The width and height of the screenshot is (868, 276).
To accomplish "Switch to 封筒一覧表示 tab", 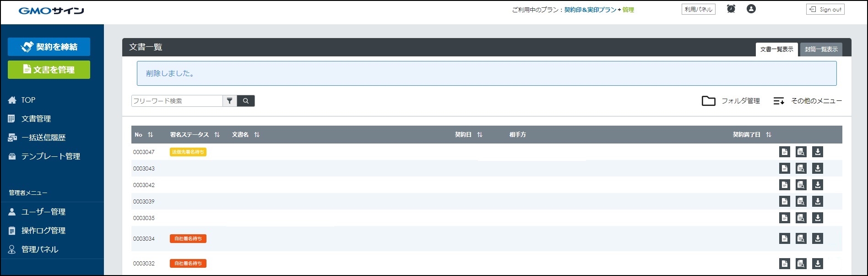I will coord(821,50).
